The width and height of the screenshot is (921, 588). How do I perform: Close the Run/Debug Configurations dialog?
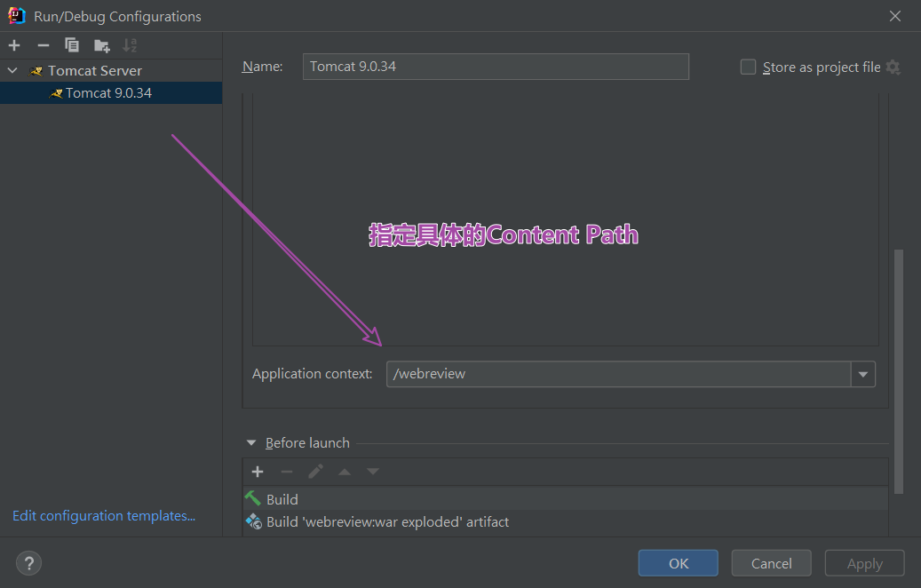point(894,16)
